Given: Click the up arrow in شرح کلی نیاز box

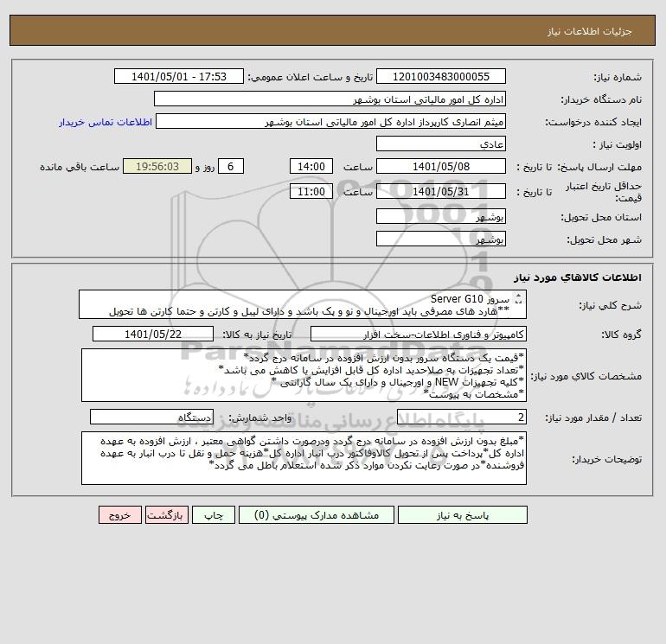Looking at the screenshot, I should pos(518,296).
